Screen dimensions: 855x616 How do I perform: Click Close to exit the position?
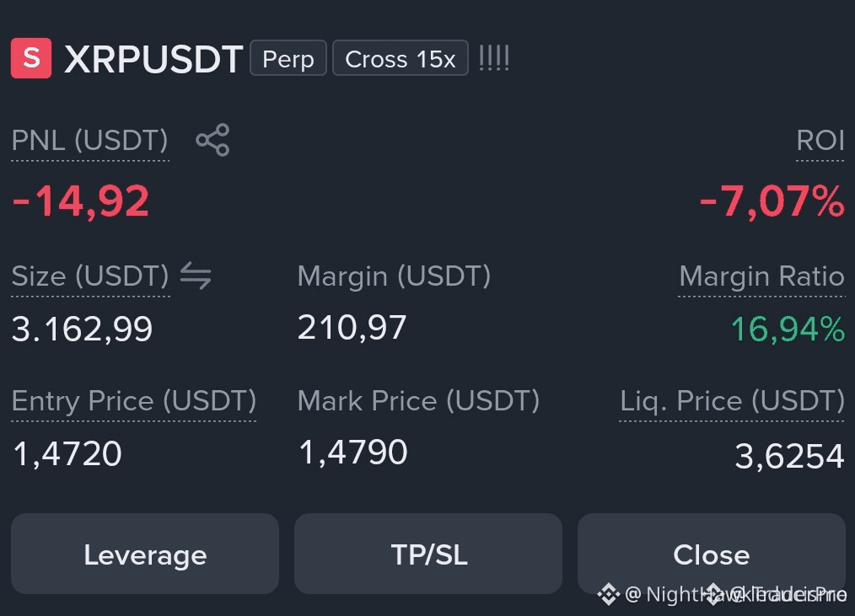pyautogui.click(x=712, y=554)
